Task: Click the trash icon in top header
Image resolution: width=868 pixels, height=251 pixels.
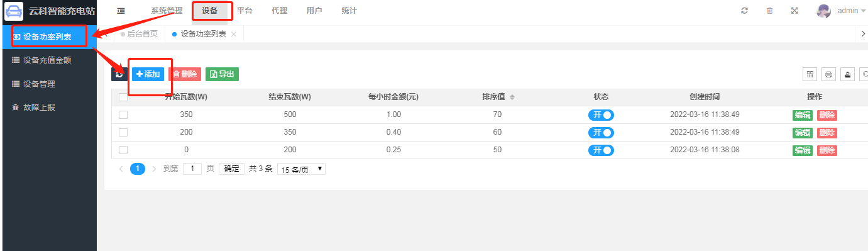Action: pos(769,11)
